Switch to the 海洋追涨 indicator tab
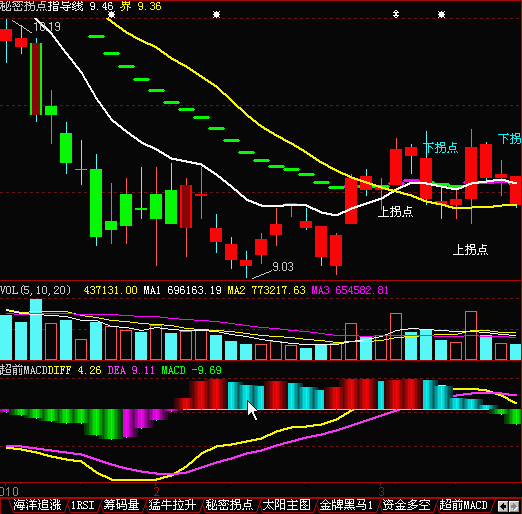This screenshot has width=522, height=514. [x=37, y=505]
